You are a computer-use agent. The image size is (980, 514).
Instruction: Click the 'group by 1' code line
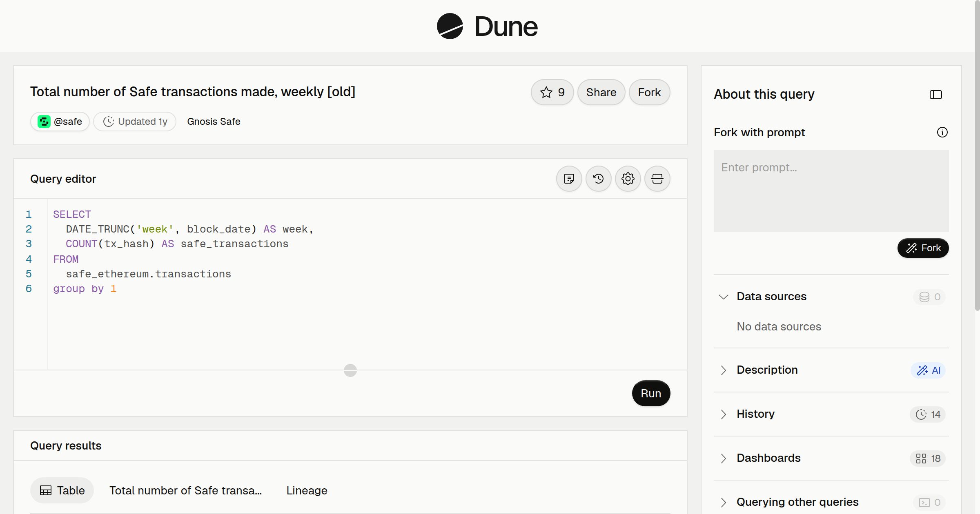[85, 289]
